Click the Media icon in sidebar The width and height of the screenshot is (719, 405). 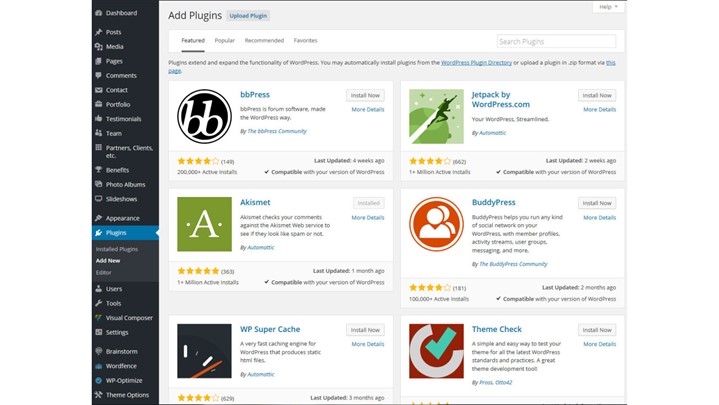pos(99,46)
